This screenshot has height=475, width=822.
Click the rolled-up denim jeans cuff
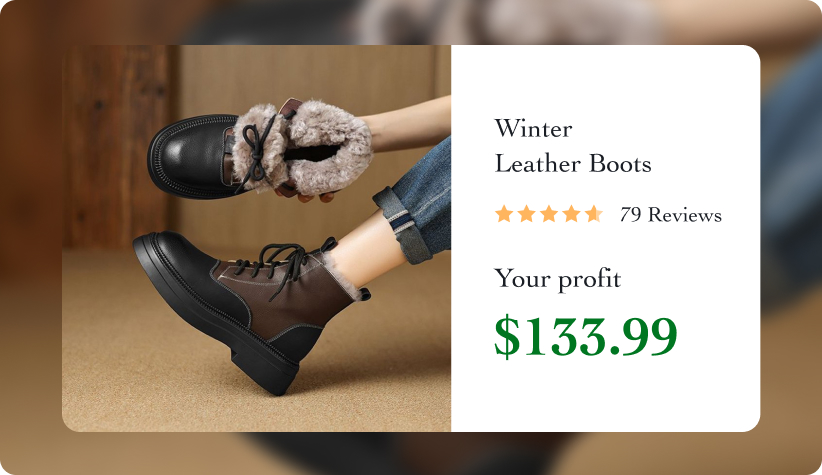pos(403,223)
